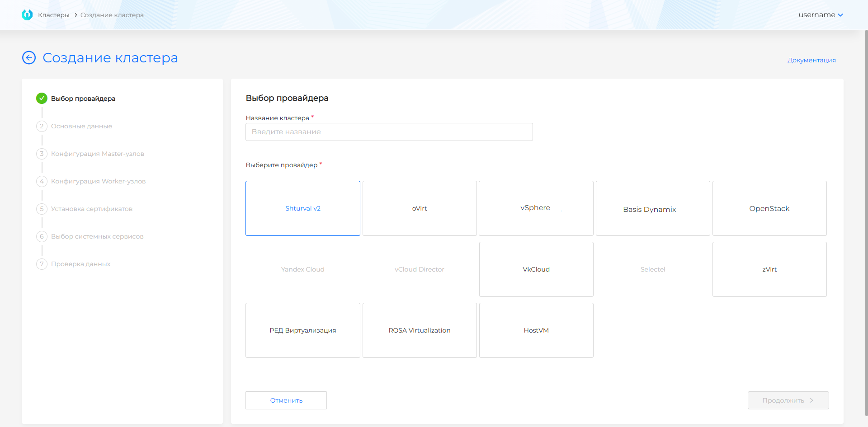
Task: Select the zVirt provider card
Action: pyautogui.click(x=769, y=269)
